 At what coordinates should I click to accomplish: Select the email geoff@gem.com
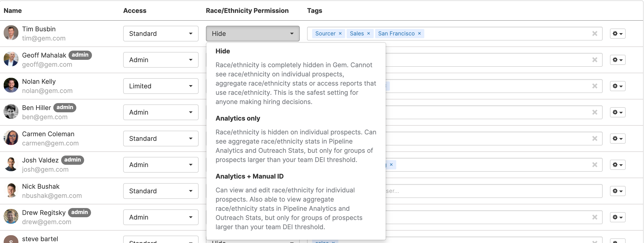pyautogui.click(x=47, y=65)
